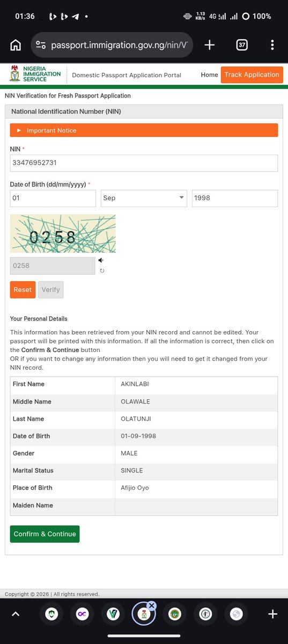Close the active tab in bottom strip
The width and height of the screenshot is (288, 644).
pos(151,605)
